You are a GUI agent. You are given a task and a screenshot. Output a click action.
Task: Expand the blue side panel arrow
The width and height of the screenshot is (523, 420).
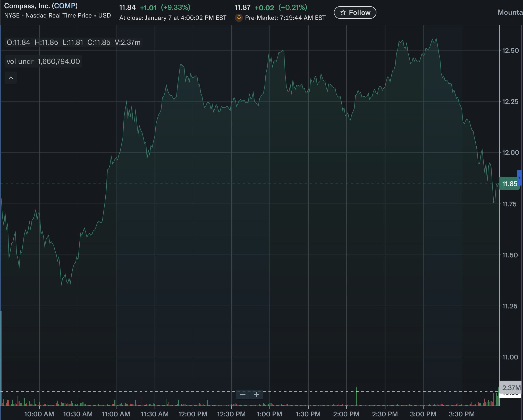coord(519,178)
